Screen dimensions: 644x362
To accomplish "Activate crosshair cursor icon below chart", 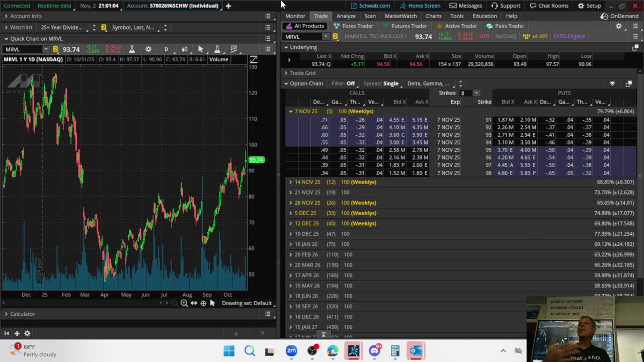I will 203,303.
